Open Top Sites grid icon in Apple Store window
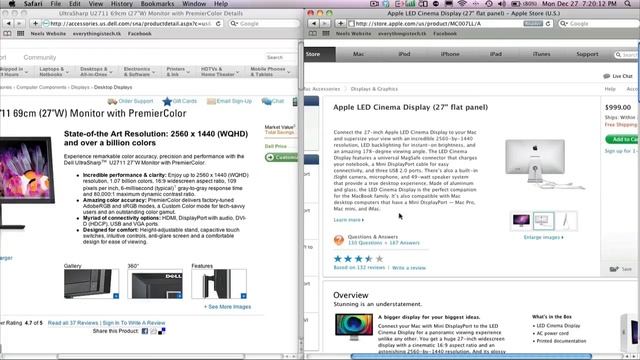 326,33
